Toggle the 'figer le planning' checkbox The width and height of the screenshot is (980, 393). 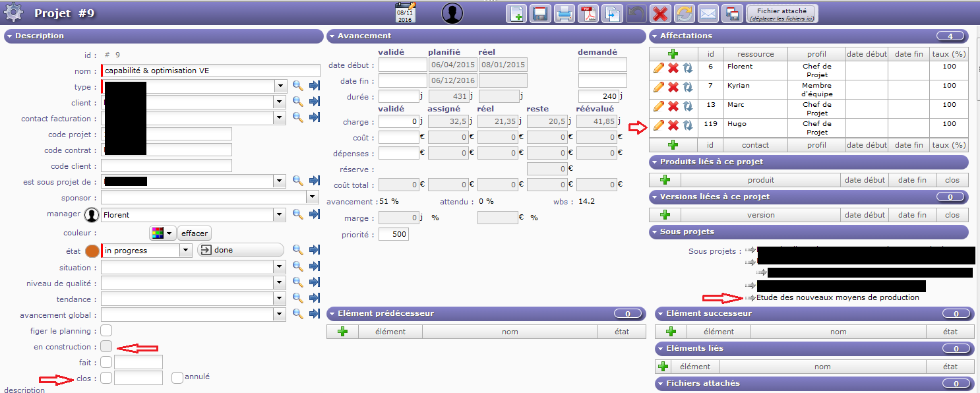click(106, 330)
